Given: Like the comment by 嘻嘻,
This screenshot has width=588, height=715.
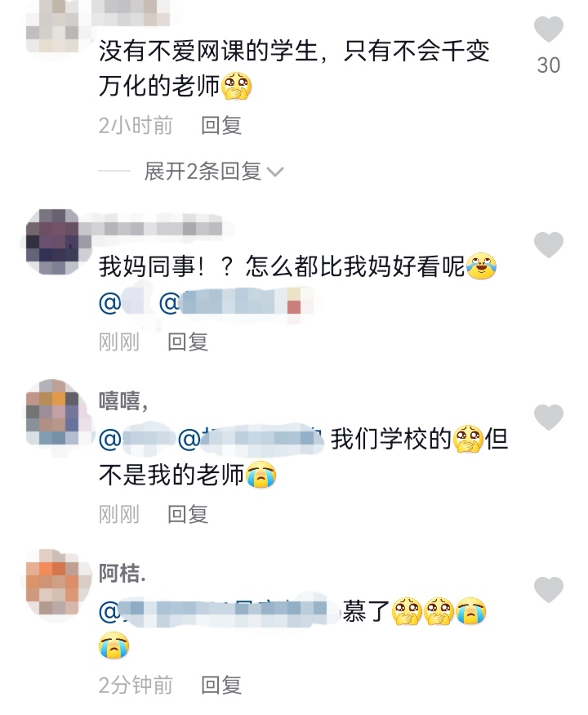Looking at the screenshot, I should point(548,418).
